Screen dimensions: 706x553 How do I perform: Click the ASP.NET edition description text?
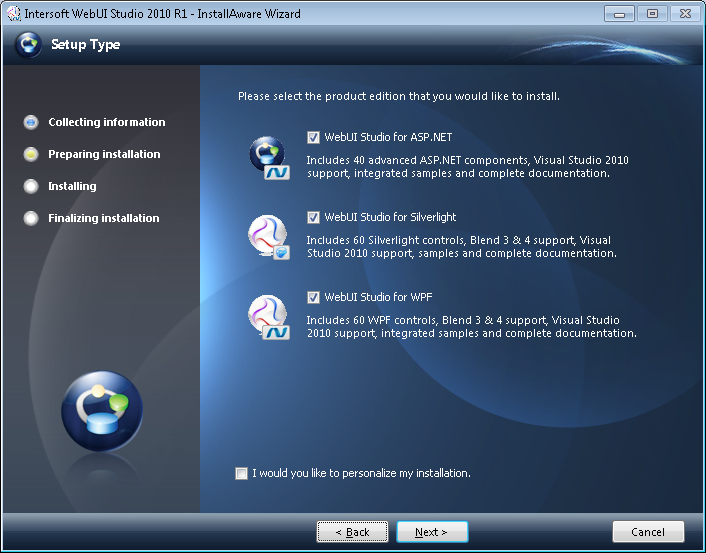point(467,166)
